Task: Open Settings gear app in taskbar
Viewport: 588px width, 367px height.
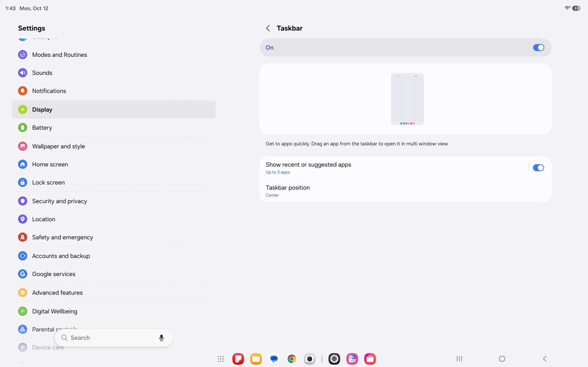Action: pyautogui.click(x=334, y=359)
